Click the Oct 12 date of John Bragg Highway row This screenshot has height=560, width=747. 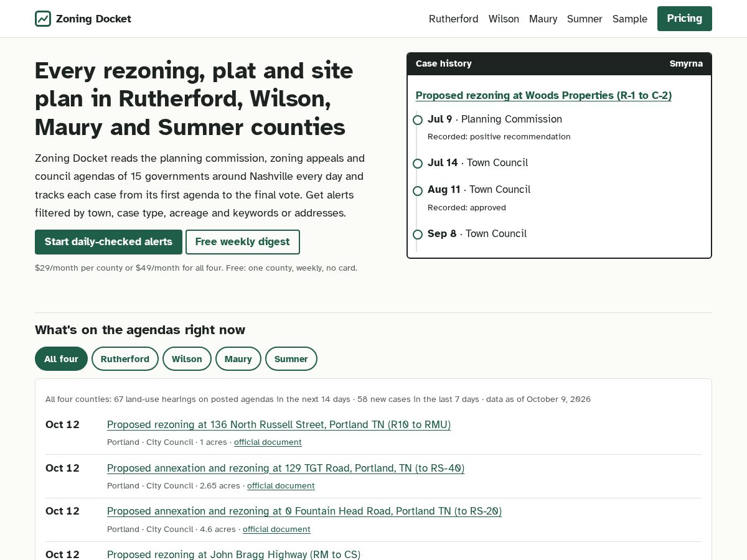[x=62, y=554]
